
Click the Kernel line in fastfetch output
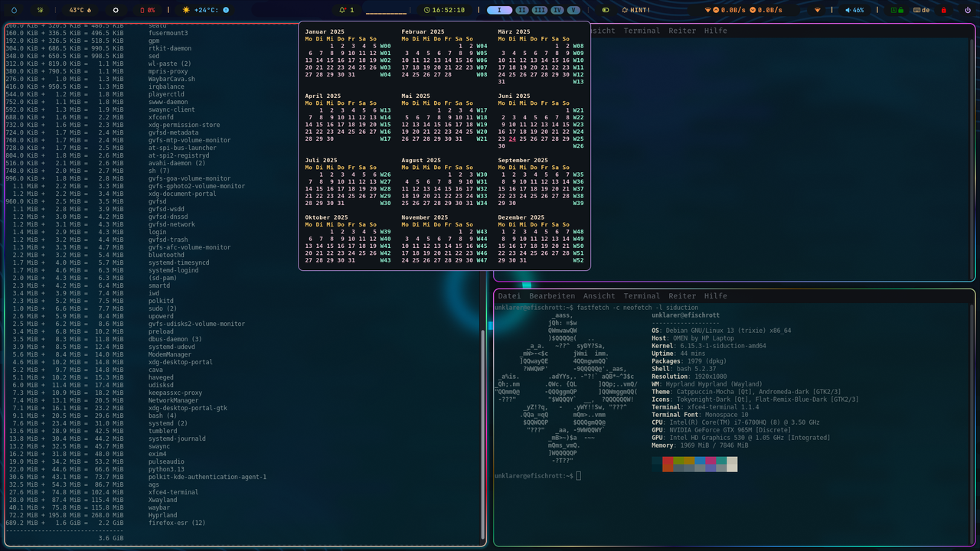[709, 346]
